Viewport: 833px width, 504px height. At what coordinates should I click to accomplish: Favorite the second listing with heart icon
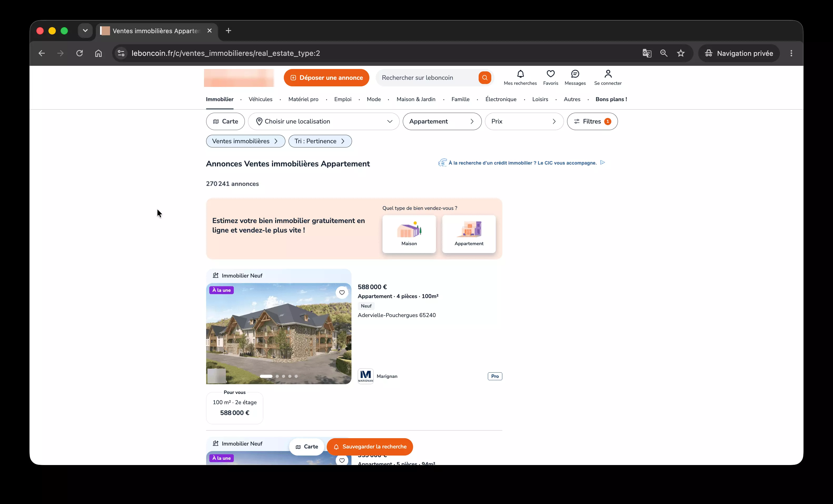coord(342,460)
